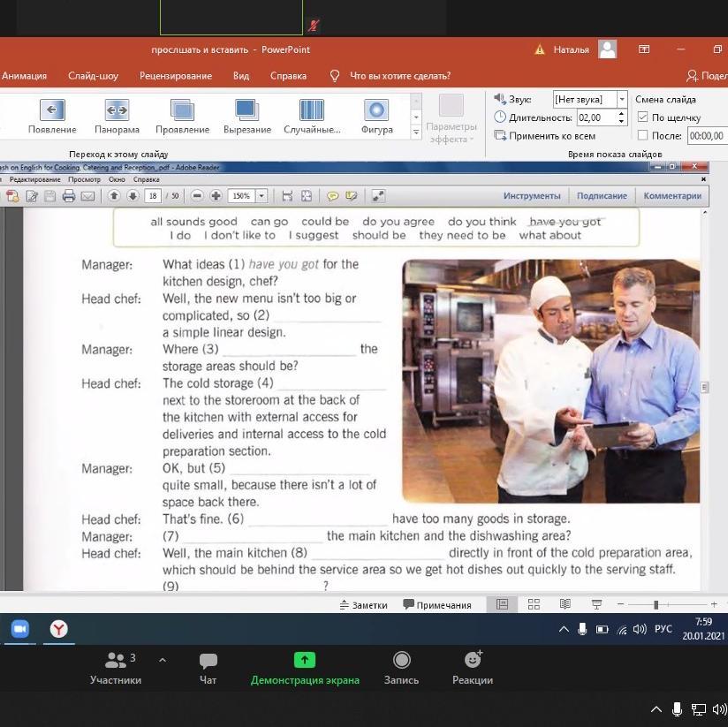
Task: Toggle the По щелчку checkbox
Action: (643, 117)
